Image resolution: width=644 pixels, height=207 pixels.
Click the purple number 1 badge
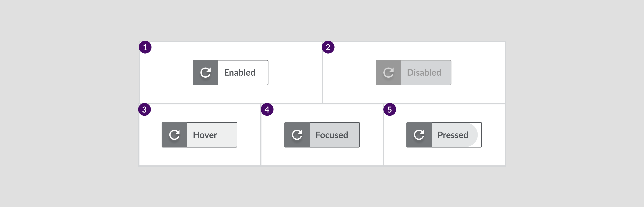(145, 47)
